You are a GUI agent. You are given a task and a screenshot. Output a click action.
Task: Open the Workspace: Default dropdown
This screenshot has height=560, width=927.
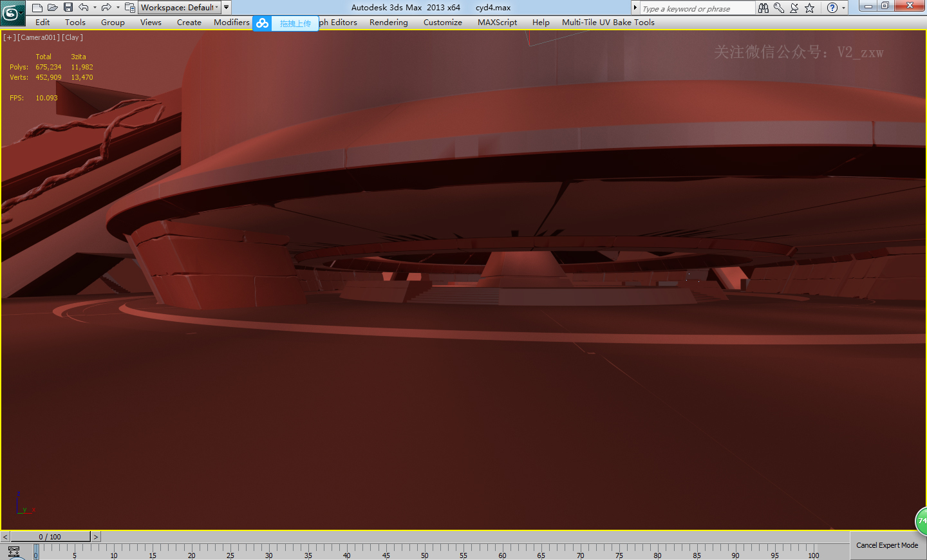point(180,8)
